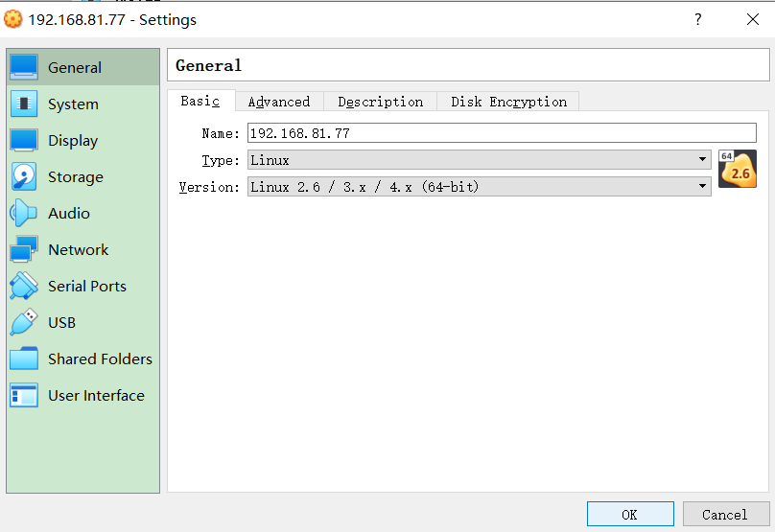Open the General settings icon
The image size is (775, 532).
(24, 67)
